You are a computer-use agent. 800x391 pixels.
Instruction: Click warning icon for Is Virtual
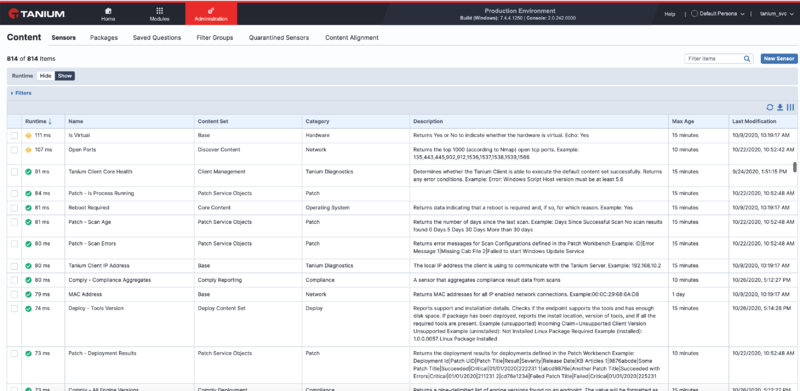[x=29, y=135]
